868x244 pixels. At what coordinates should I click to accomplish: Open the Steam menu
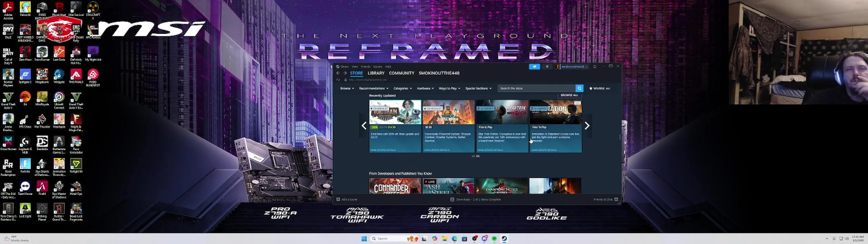click(344, 67)
